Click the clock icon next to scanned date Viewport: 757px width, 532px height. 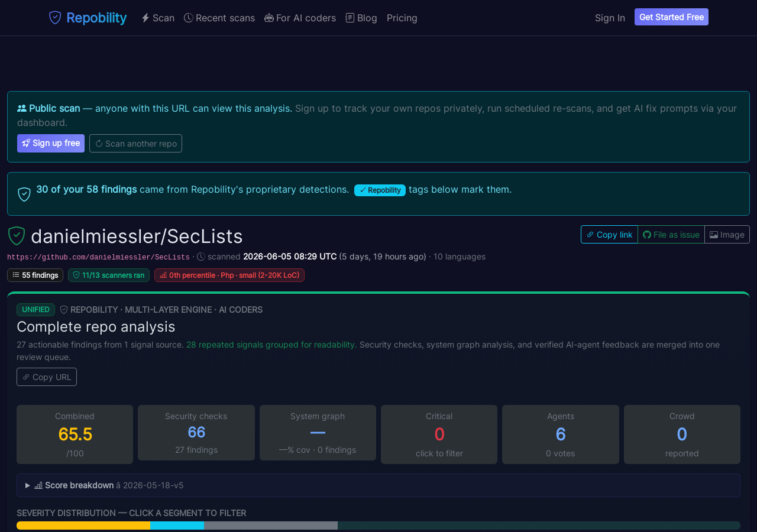click(x=201, y=257)
